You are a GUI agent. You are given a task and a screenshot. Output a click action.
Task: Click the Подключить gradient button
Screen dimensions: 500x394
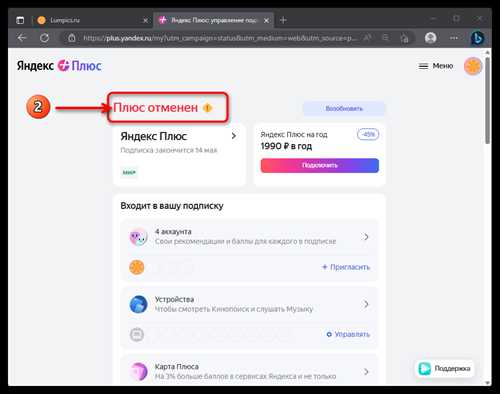(320, 165)
